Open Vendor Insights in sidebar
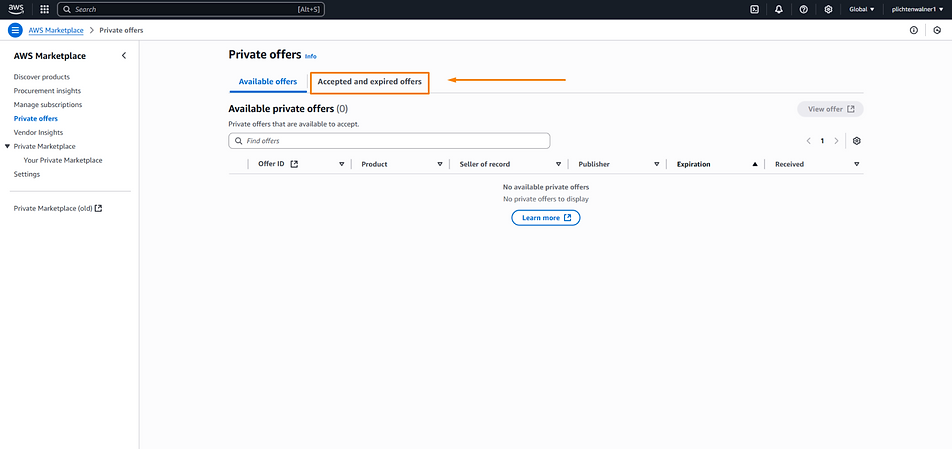Viewport: 952px width, 449px height. click(38, 132)
